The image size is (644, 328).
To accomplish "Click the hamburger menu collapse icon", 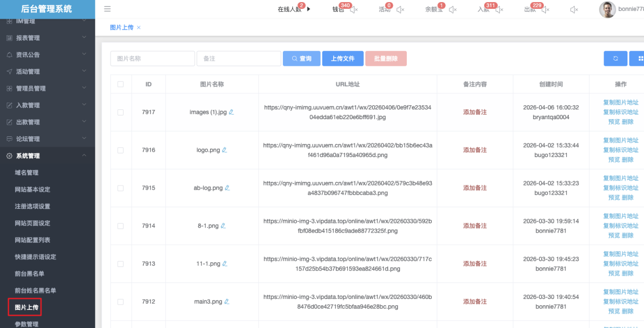I will click(x=107, y=9).
